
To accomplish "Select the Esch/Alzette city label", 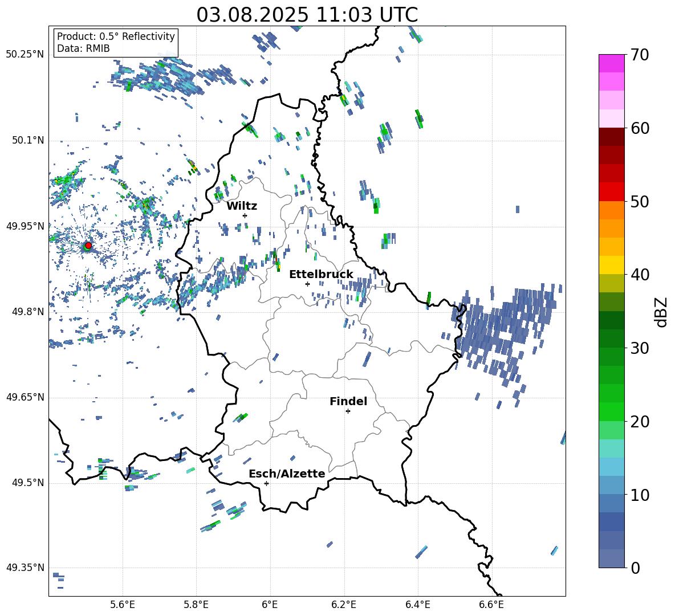I will coord(287,474).
